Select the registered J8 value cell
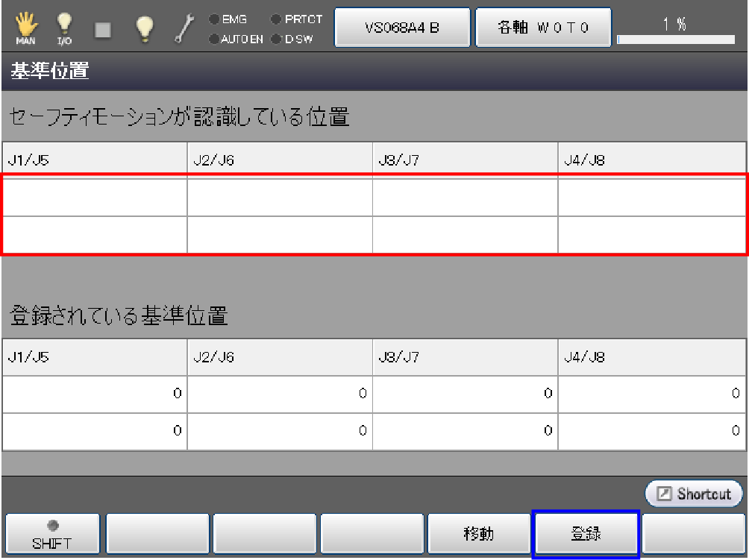This screenshot has height=560, width=749. coord(652,431)
